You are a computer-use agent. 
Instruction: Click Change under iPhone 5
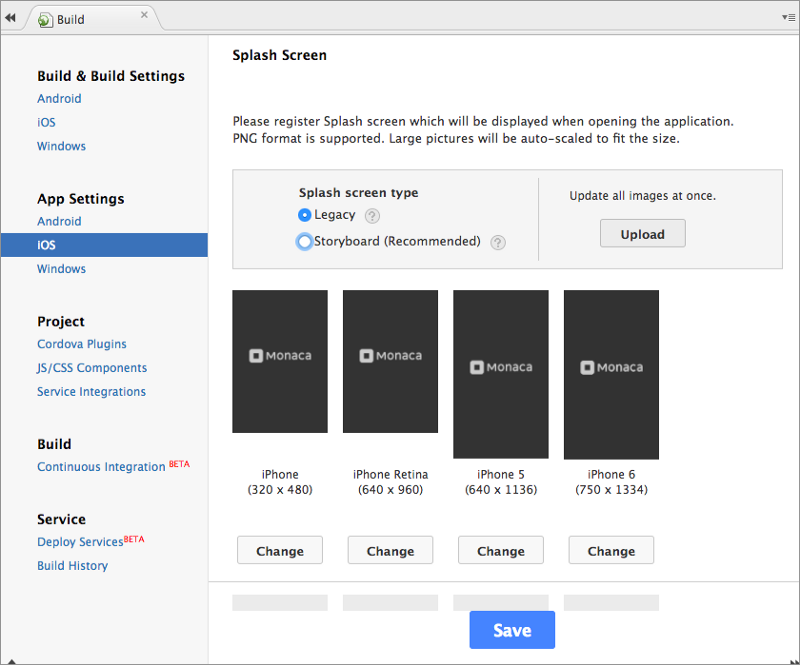(501, 550)
